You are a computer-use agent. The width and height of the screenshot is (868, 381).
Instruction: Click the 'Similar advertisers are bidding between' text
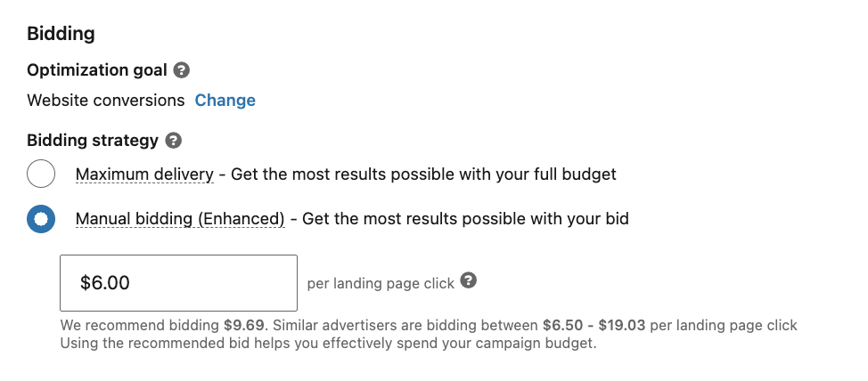(x=405, y=325)
